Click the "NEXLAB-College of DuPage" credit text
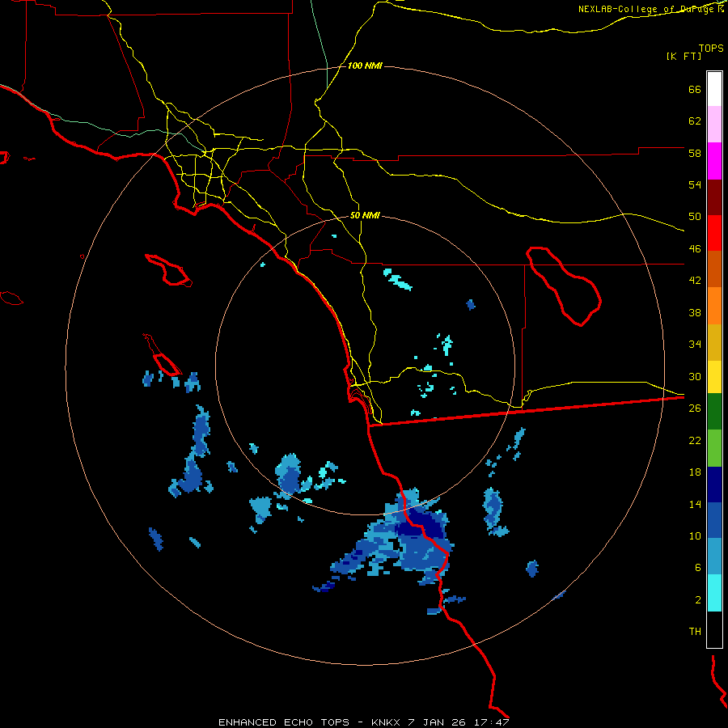Image resolution: width=728 pixels, height=728 pixels. click(647, 9)
